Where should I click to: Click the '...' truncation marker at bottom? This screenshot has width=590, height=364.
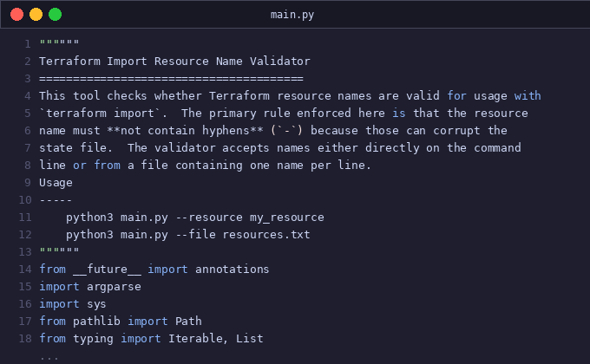[49, 359]
